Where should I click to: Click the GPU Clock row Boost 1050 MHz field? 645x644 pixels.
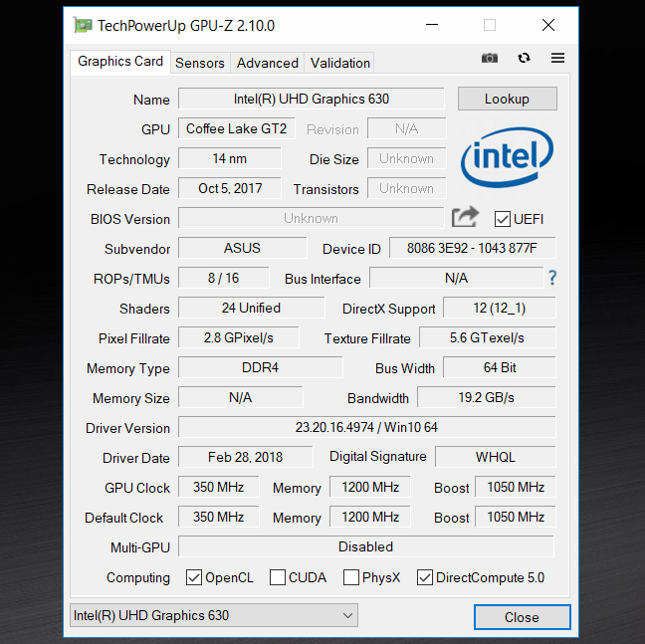[516, 487]
